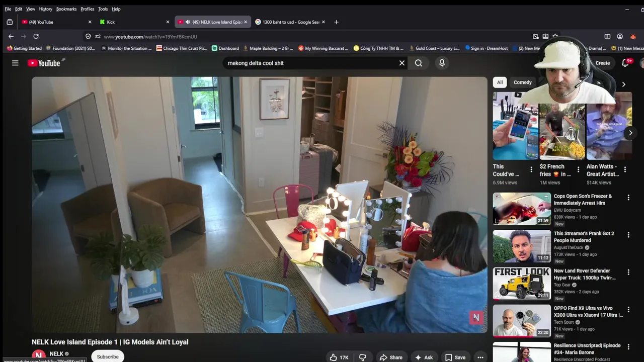Install the page as app icon

545,36
